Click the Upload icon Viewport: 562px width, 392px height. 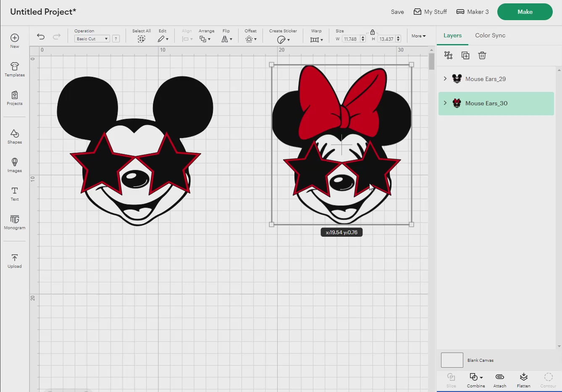click(x=15, y=261)
